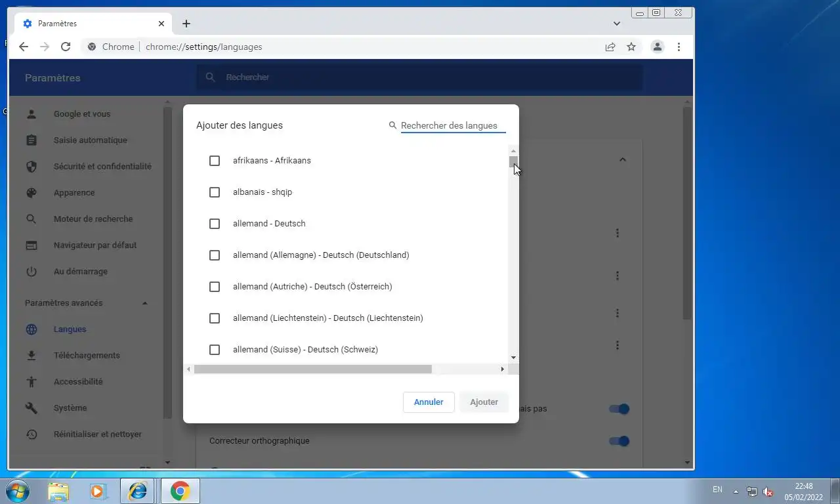This screenshot has height=504, width=840.
Task: Open the Windows Start menu
Action: click(16, 491)
